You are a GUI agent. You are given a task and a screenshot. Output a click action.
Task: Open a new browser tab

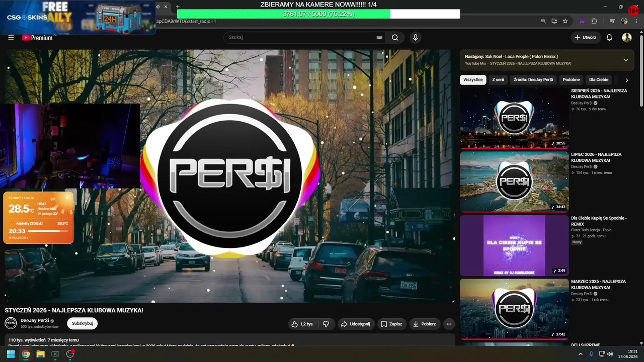click(177, 7)
